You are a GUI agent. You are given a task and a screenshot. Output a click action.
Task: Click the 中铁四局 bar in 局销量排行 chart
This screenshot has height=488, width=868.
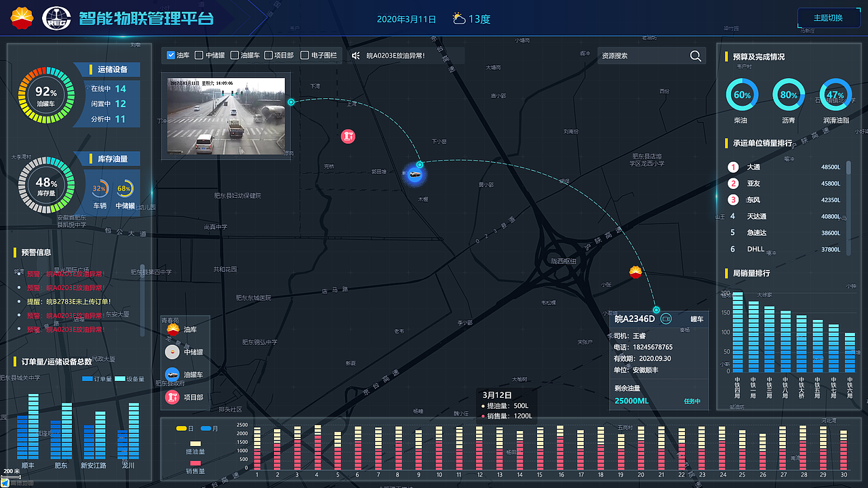click(738, 332)
